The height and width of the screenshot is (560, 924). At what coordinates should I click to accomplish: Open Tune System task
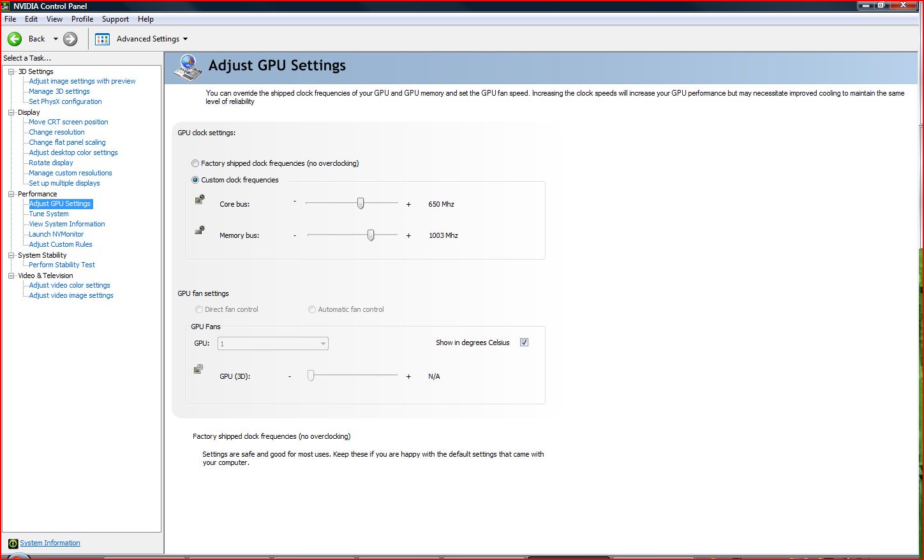[x=48, y=214]
